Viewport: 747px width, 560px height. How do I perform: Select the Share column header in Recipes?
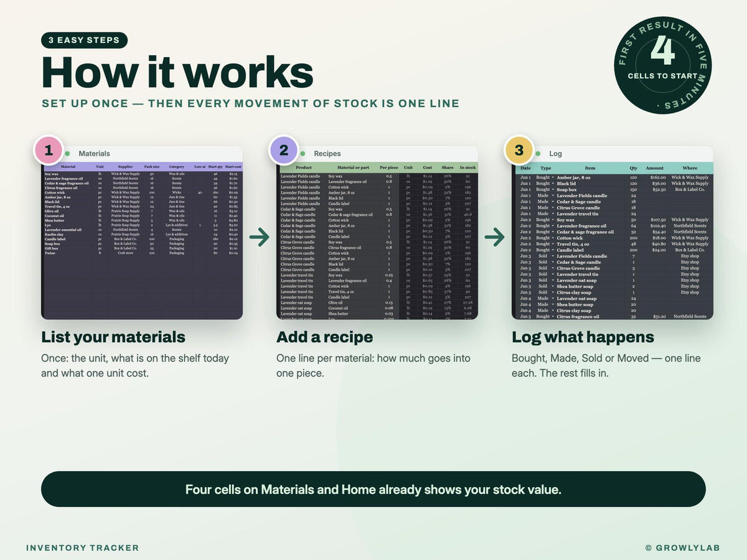pos(448,167)
